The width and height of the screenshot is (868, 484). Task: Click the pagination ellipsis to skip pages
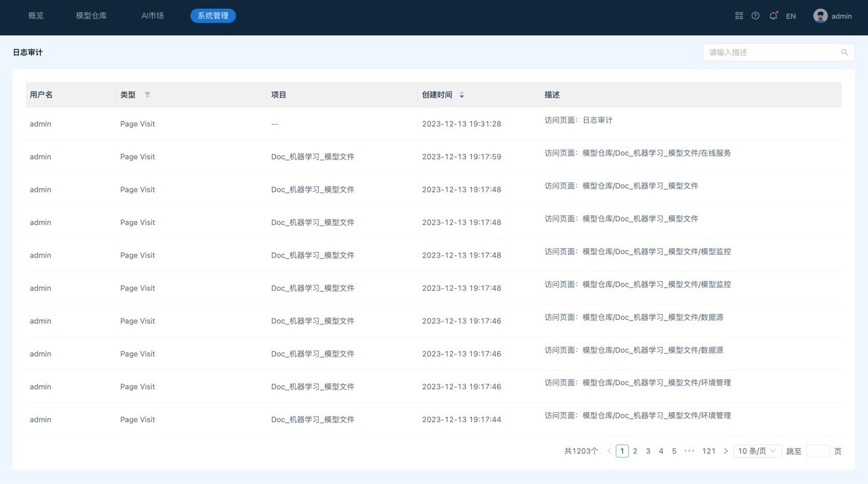tap(690, 451)
